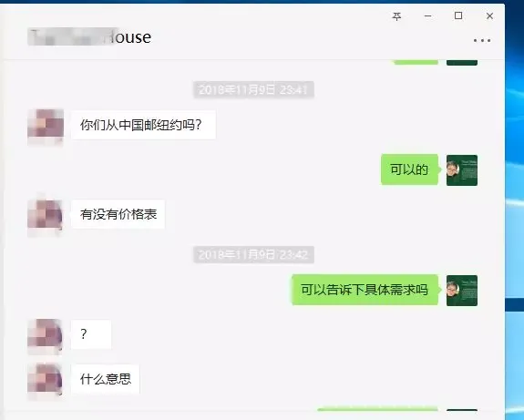Select the green 可以的 reply bubble
Viewport: 524px width, 420px height.
(x=410, y=169)
